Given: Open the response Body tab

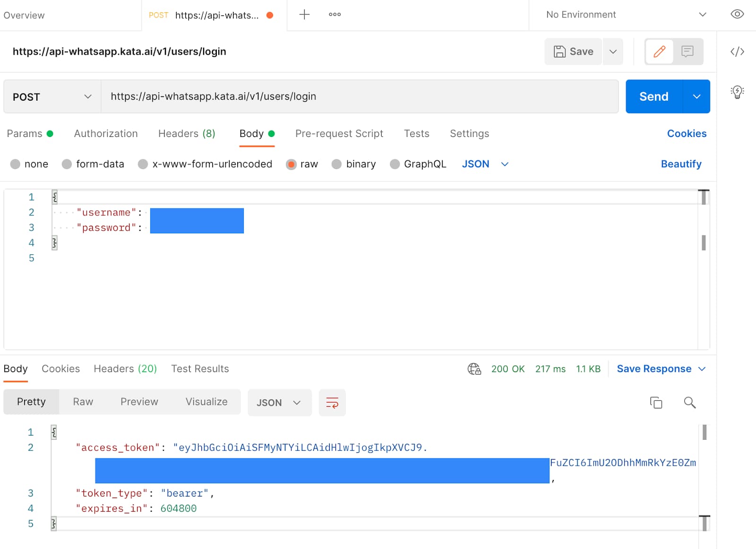Looking at the screenshot, I should 16,369.
